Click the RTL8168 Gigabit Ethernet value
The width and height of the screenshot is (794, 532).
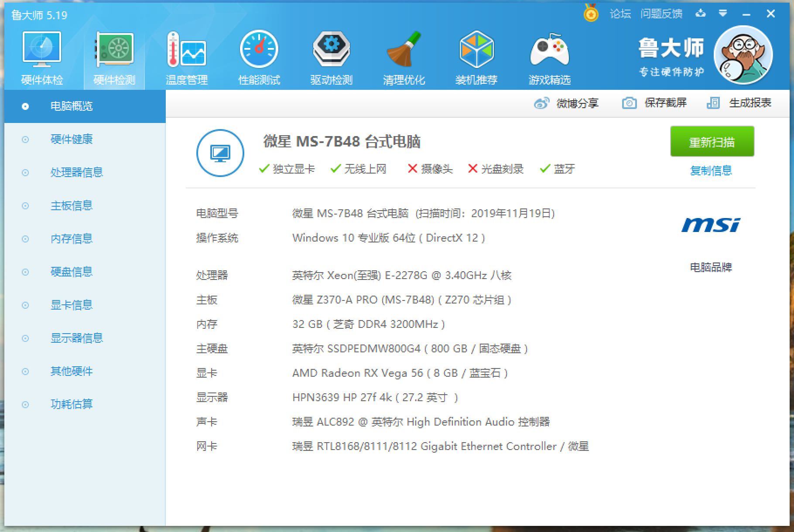pyautogui.click(x=441, y=447)
